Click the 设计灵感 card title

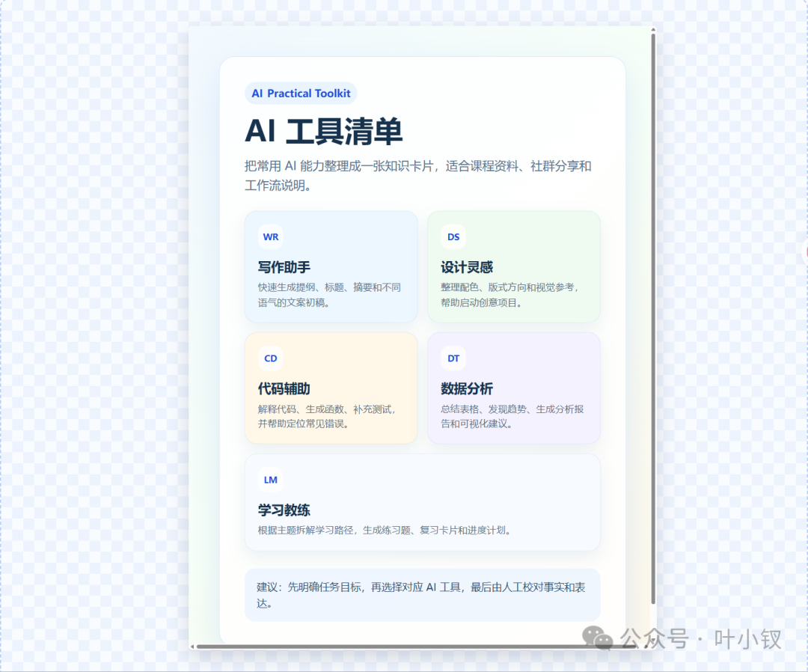point(467,267)
